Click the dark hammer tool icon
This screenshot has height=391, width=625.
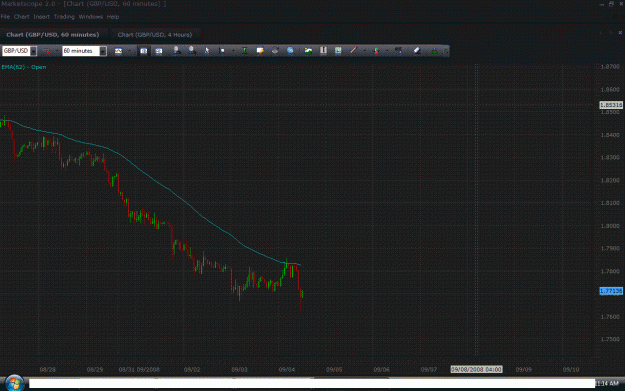pyautogui.click(x=398, y=51)
